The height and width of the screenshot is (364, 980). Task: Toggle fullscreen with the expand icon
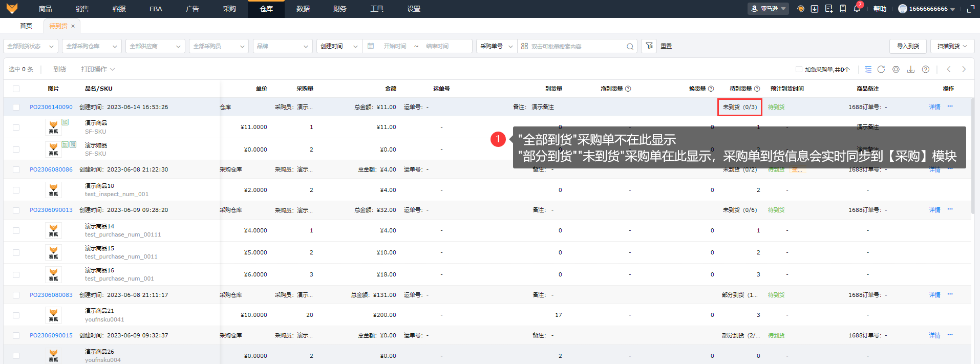pos(970,9)
